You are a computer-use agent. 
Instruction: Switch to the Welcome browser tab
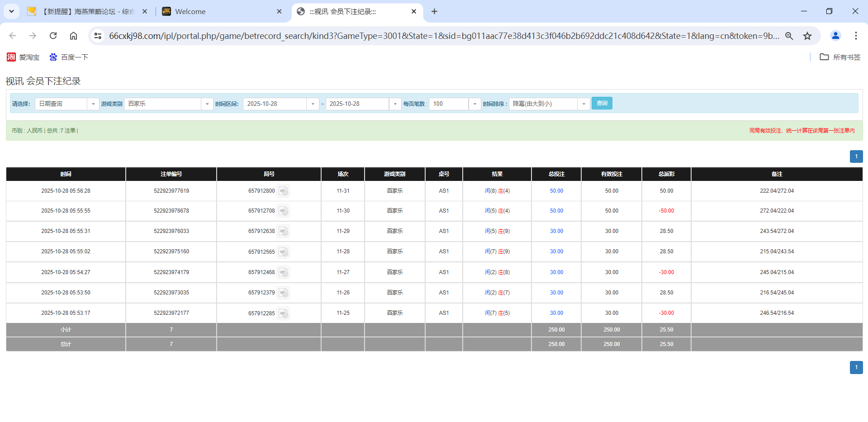point(204,11)
